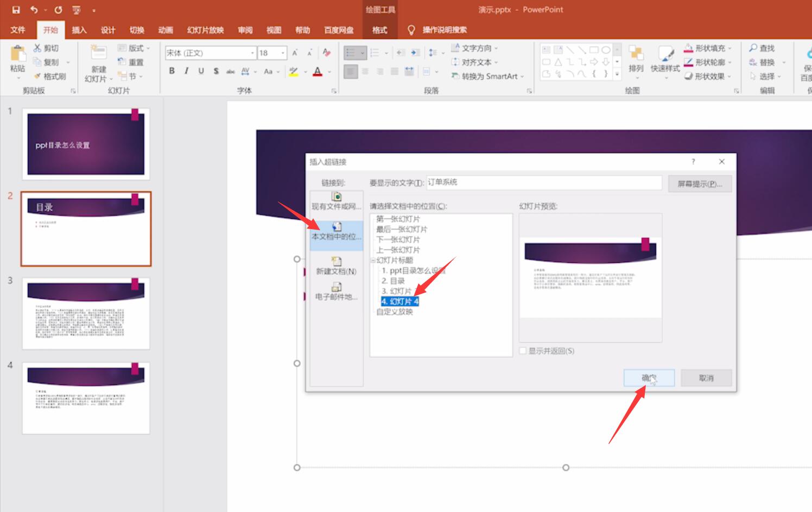Click the text to display field

pyautogui.click(x=544, y=182)
